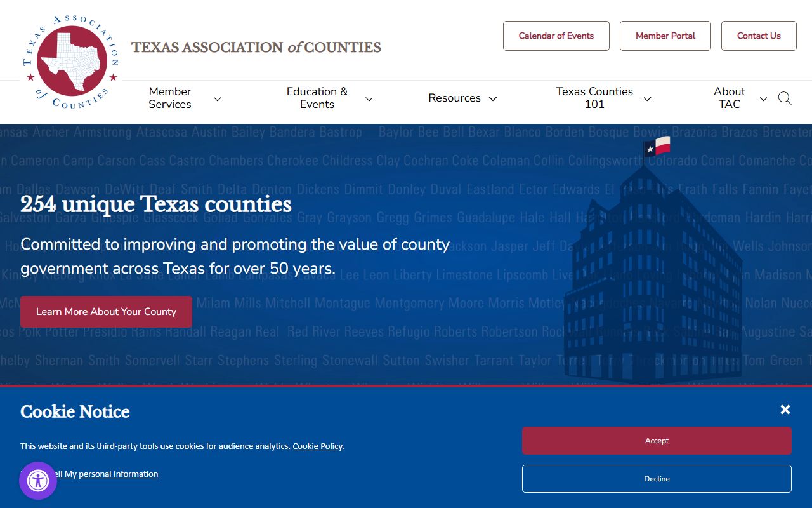812x508 pixels.
Task: Expand the Resources chevron
Action: [493, 98]
